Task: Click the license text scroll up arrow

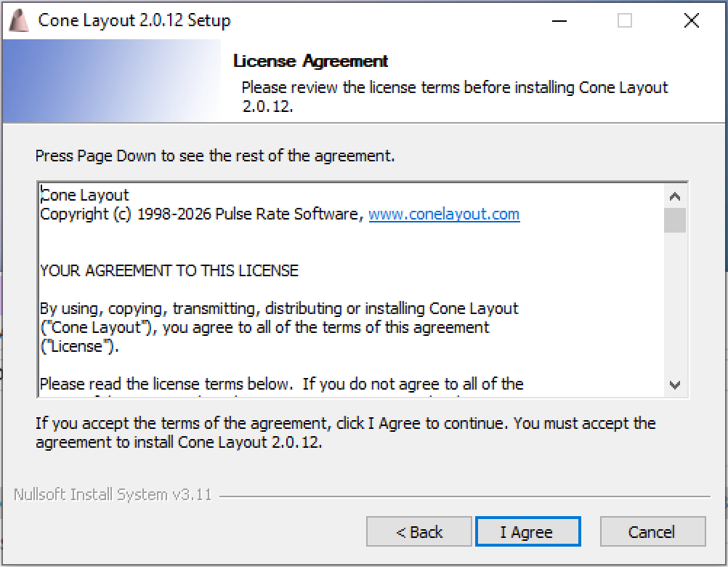Action: click(x=675, y=196)
